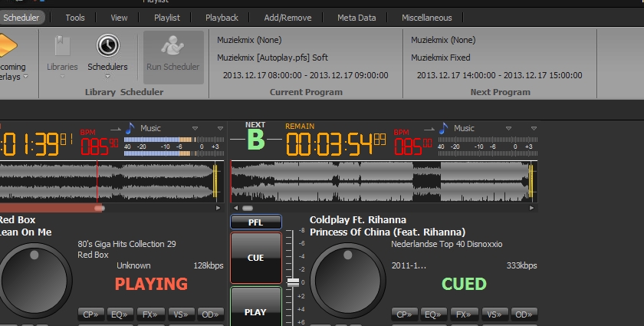Open the Scheduler ribbon tab

tap(21, 18)
